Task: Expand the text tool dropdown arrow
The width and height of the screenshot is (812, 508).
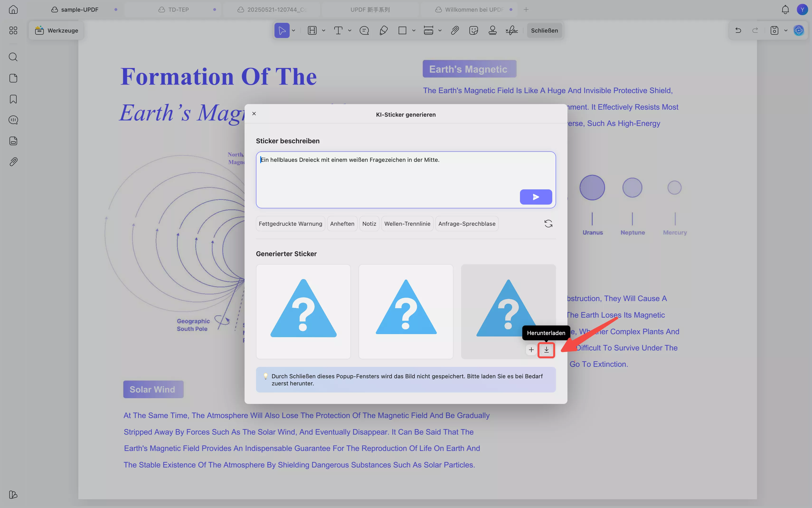Action: coord(350,31)
